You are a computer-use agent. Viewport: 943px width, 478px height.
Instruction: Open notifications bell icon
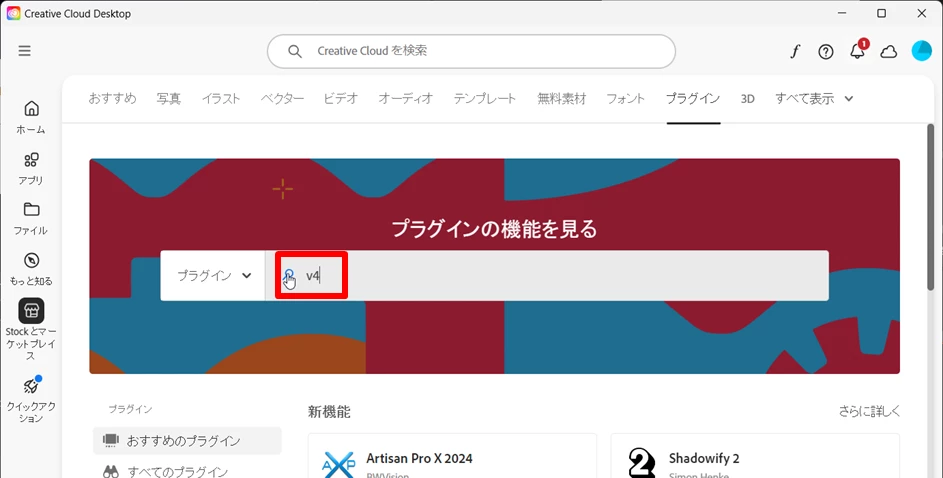pyautogui.click(x=858, y=51)
